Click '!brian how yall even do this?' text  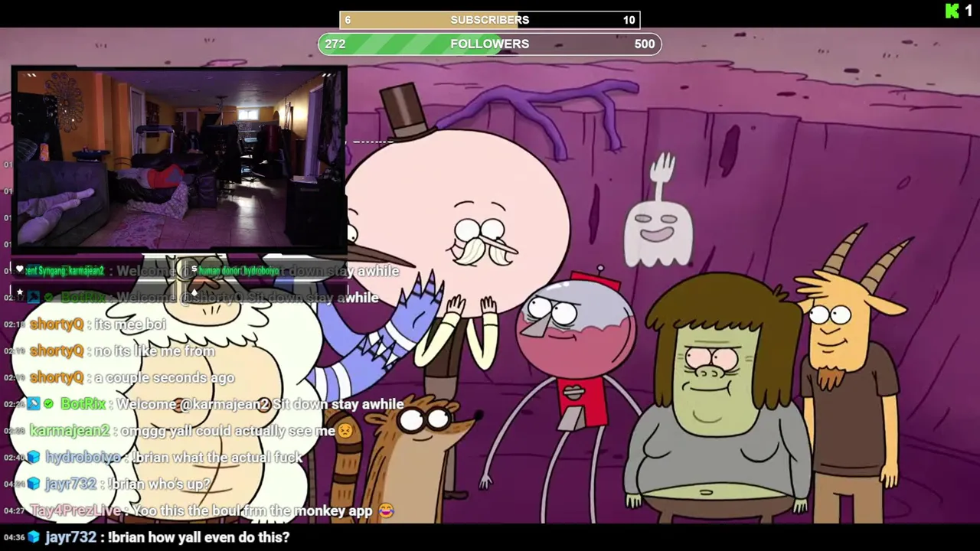(x=198, y=537)
